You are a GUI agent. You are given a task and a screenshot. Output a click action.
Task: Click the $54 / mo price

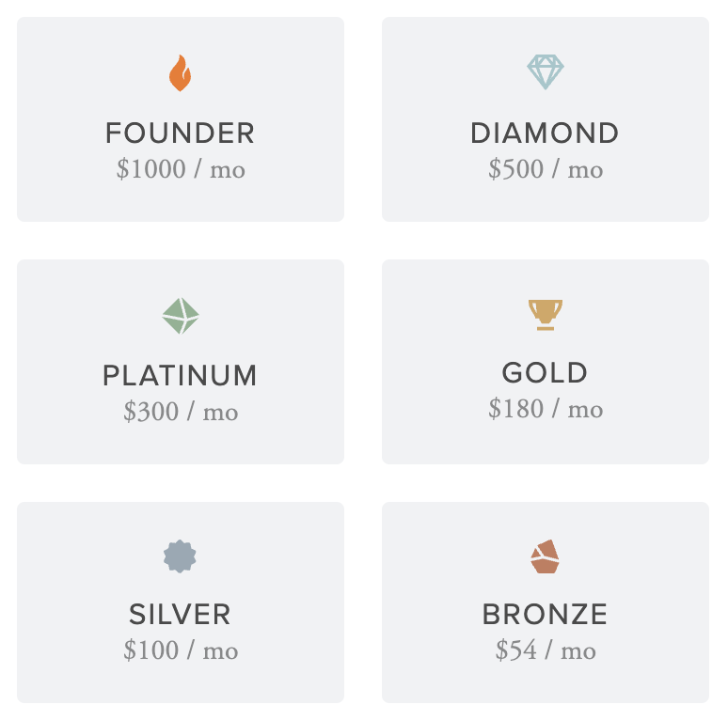point(546,650)
